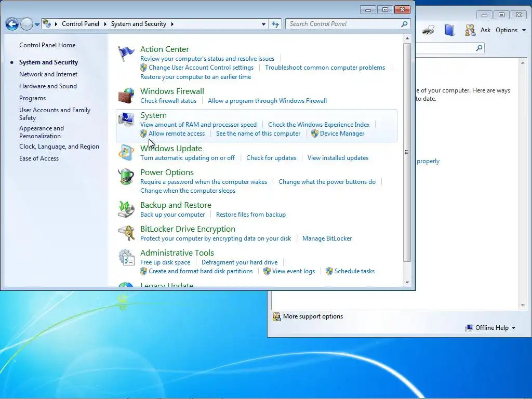Select Clock, Language, and Region
Image resolution: width=532 pixels, height=399 pixels.
click(59, 147)
